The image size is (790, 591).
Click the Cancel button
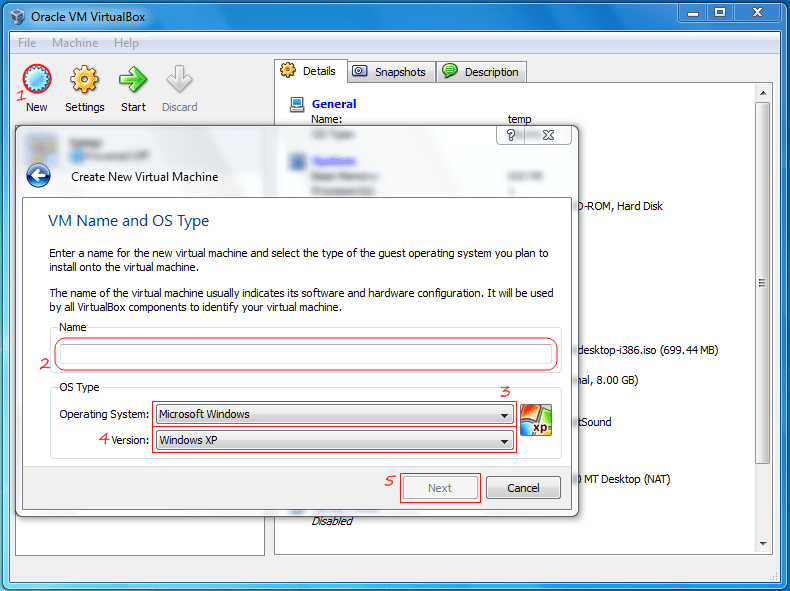(523, 488)
